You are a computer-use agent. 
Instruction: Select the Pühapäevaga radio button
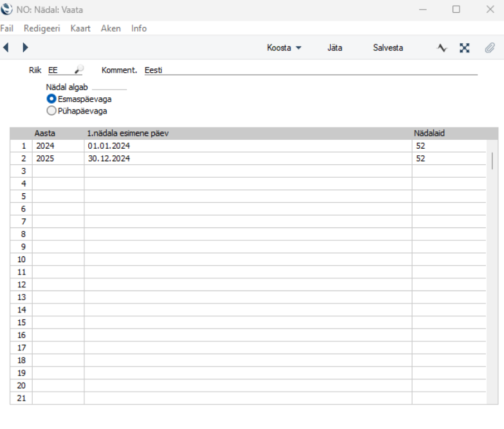(51, 111)
